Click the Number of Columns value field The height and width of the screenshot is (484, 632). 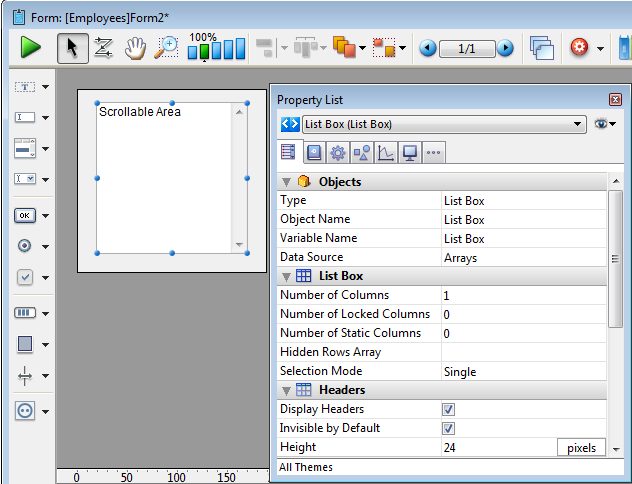[520, 296]
